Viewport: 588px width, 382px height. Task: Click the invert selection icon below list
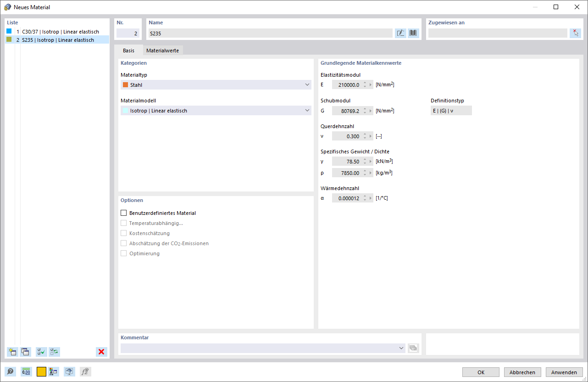55,352
